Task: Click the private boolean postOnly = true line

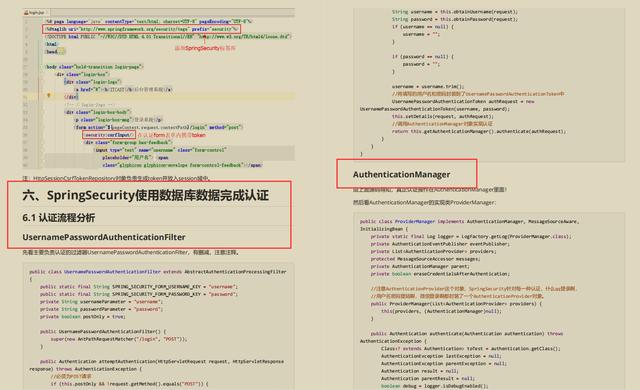Action: click(82, 316)
